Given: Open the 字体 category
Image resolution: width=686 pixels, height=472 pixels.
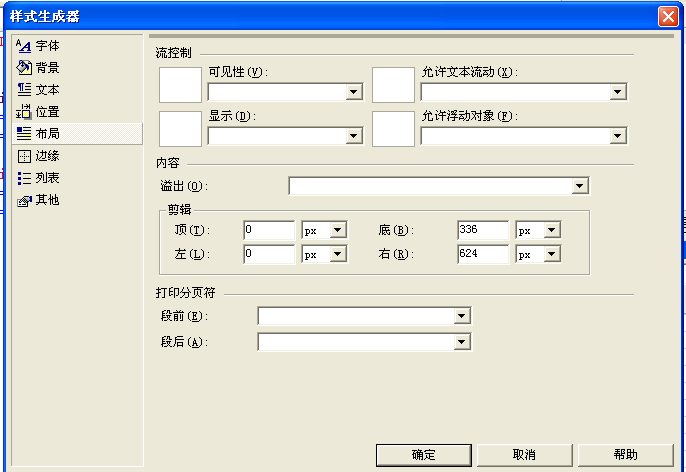Looking at the screenshot, I should pos(47,45).
